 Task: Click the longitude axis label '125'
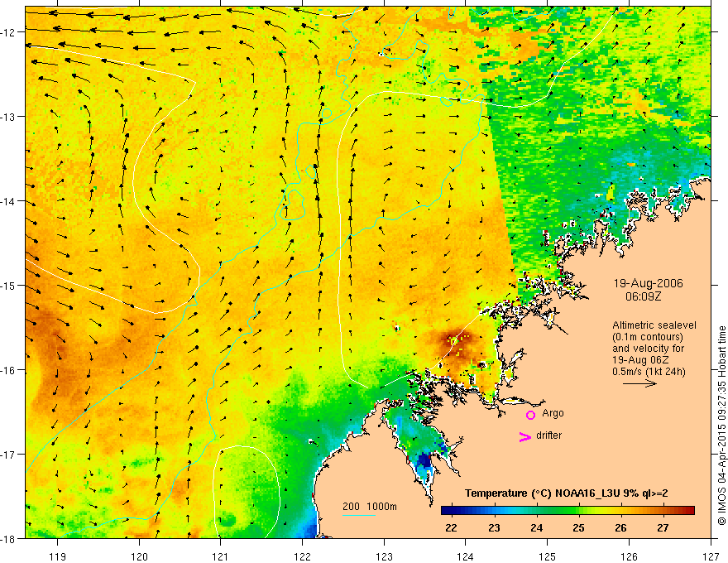[x=547, y=556]
